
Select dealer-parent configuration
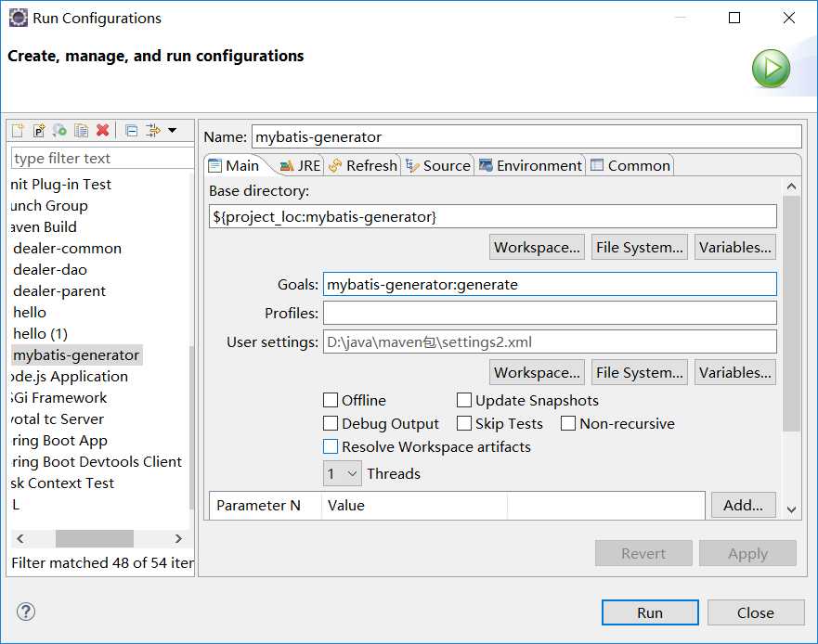pos(59,291)
